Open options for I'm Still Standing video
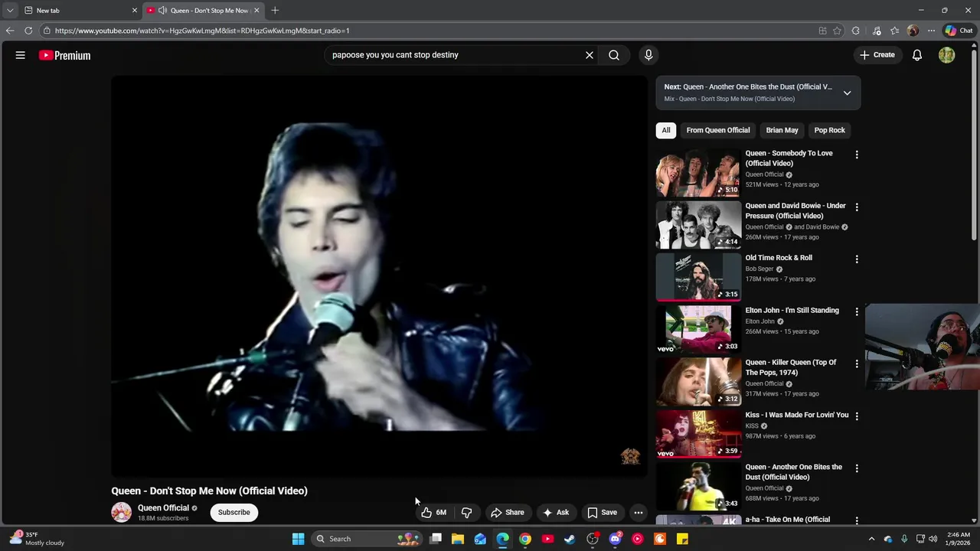This screenshot has height=551, width=980. pos(857,311)
